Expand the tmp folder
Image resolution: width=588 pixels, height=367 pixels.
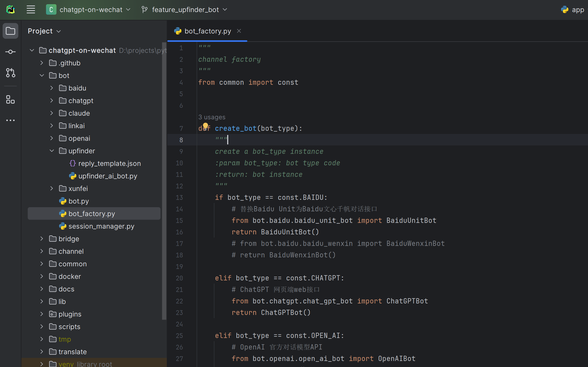click(x=42, y=339)
